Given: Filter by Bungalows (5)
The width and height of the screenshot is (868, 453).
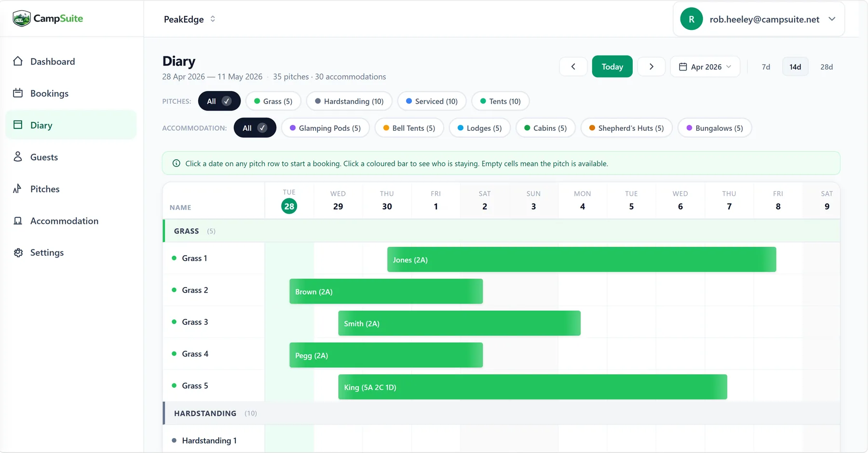Looking at the screenshot, I should 715,128.
